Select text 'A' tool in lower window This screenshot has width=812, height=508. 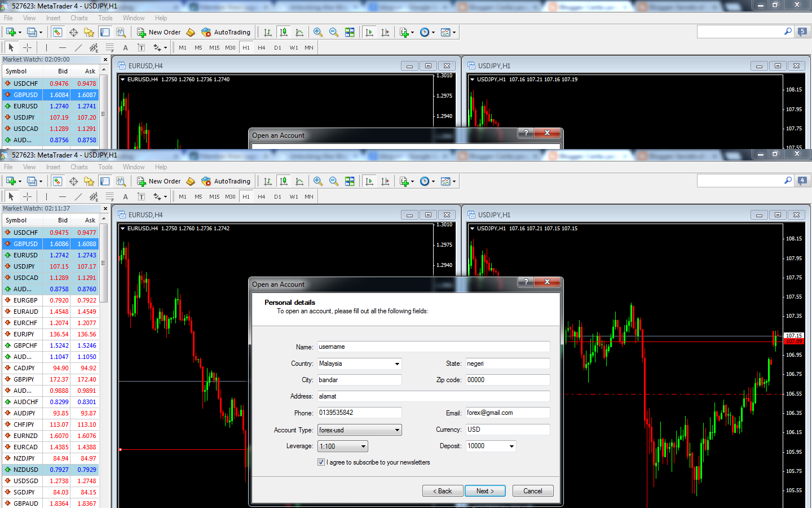coord(125,196)
